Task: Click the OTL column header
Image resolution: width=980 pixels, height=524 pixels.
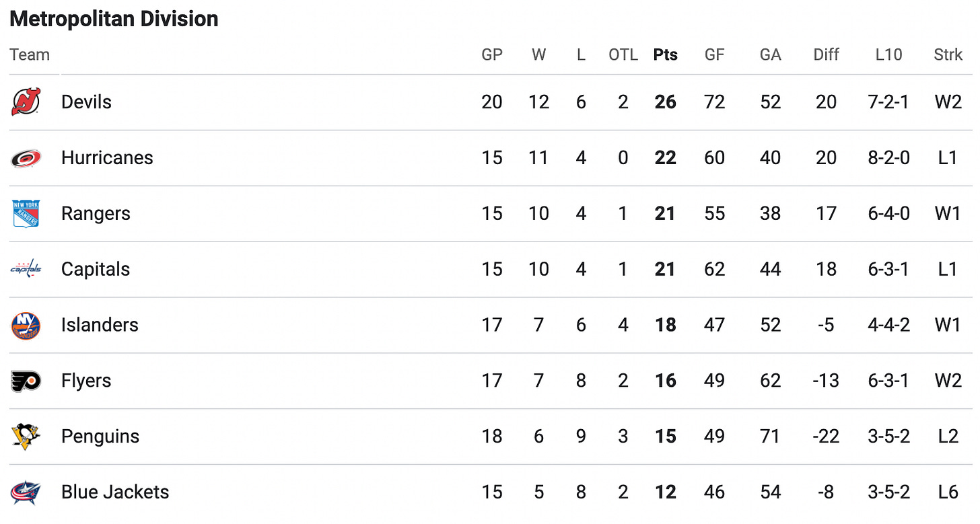Action: coord(623,55)
